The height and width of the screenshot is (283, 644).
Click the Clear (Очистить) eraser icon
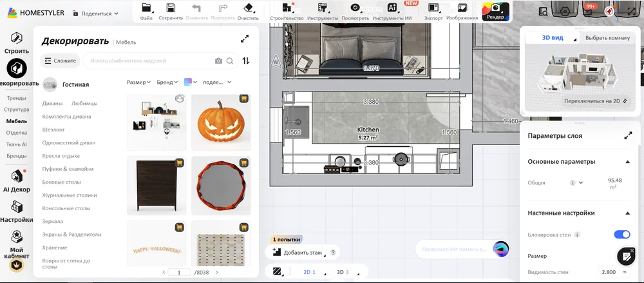click(248, 8)
